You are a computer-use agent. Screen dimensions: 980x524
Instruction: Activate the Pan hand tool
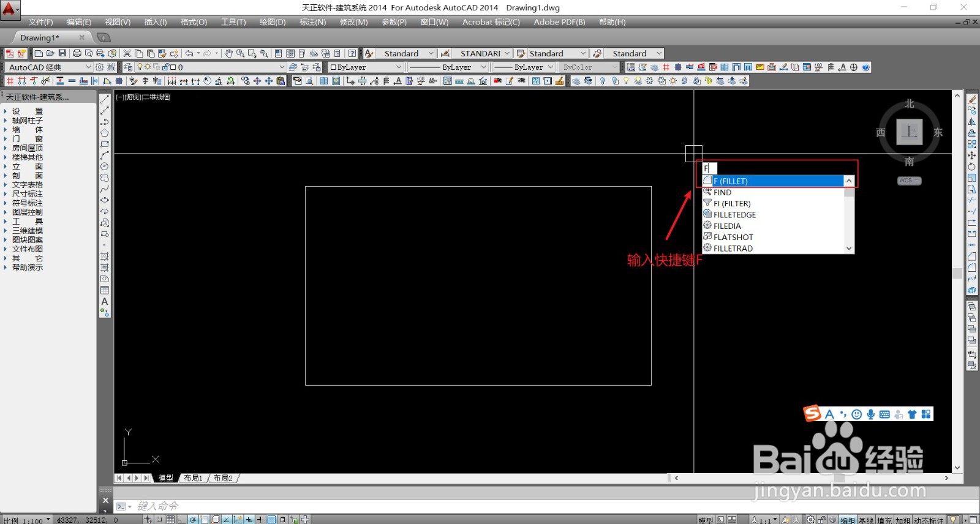[x=228, y=53]
